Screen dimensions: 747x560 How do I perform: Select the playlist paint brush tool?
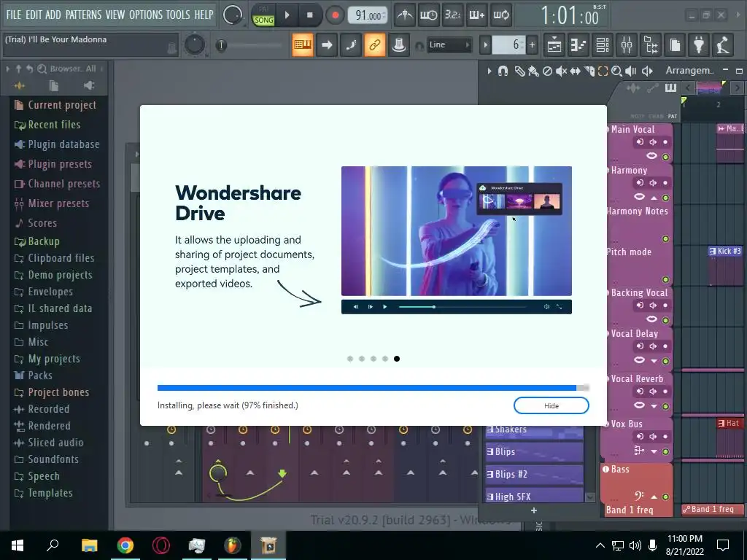pyautogui.click(x=533, y=71)
